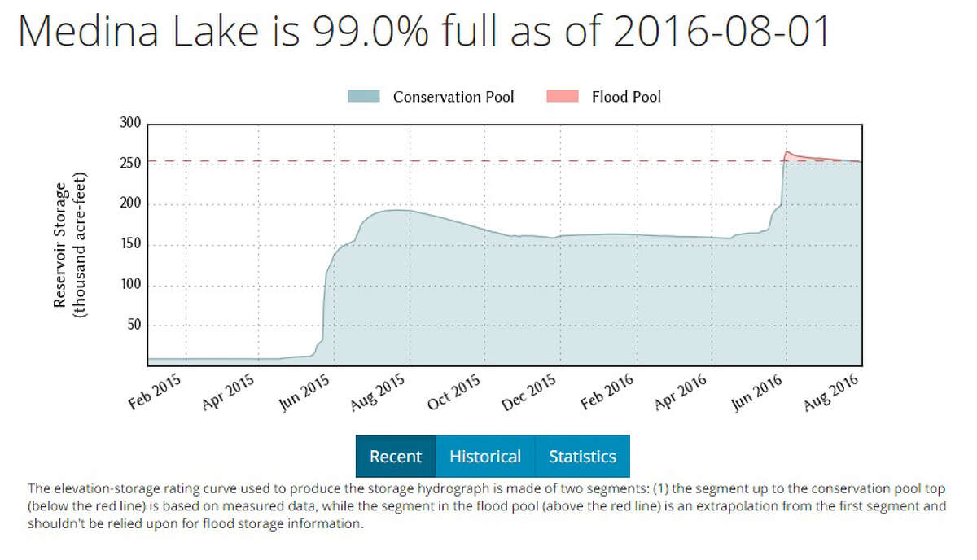Toggle the Flood Pool legend label
977x560 pixels.
click(x=625, y=97)
